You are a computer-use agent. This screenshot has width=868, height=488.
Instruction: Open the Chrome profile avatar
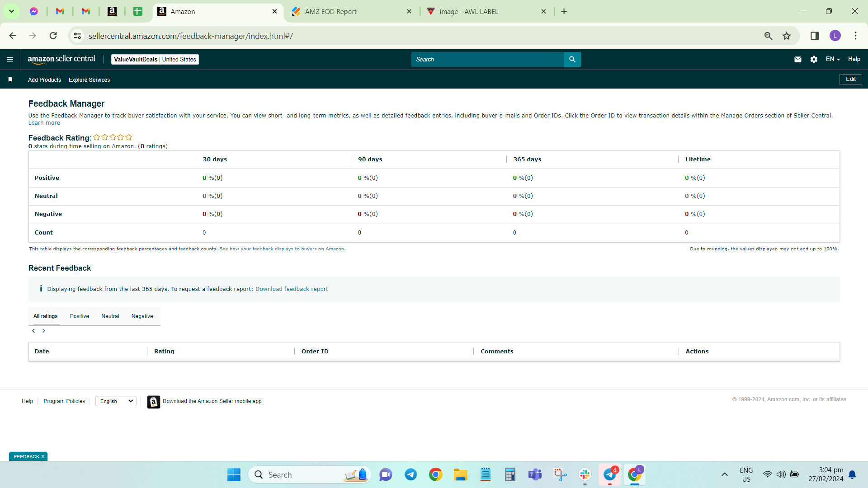tap(835, 36)
